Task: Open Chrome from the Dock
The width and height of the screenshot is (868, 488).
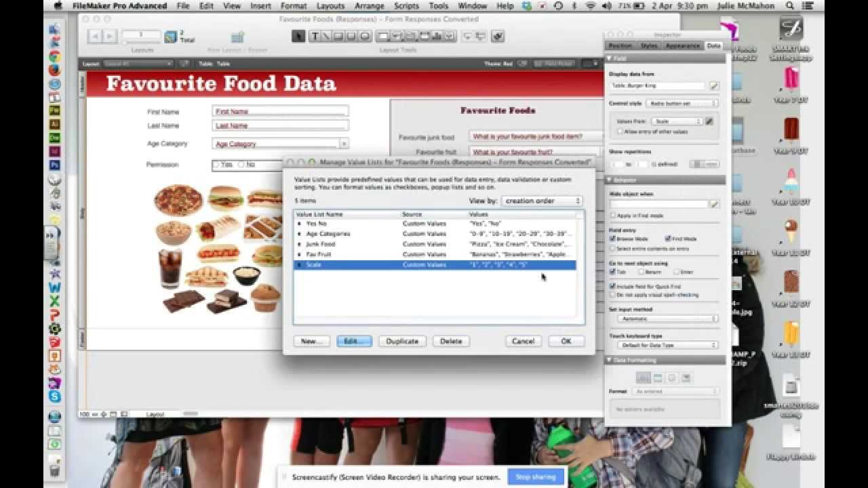Action: click(x=55, y=57)
